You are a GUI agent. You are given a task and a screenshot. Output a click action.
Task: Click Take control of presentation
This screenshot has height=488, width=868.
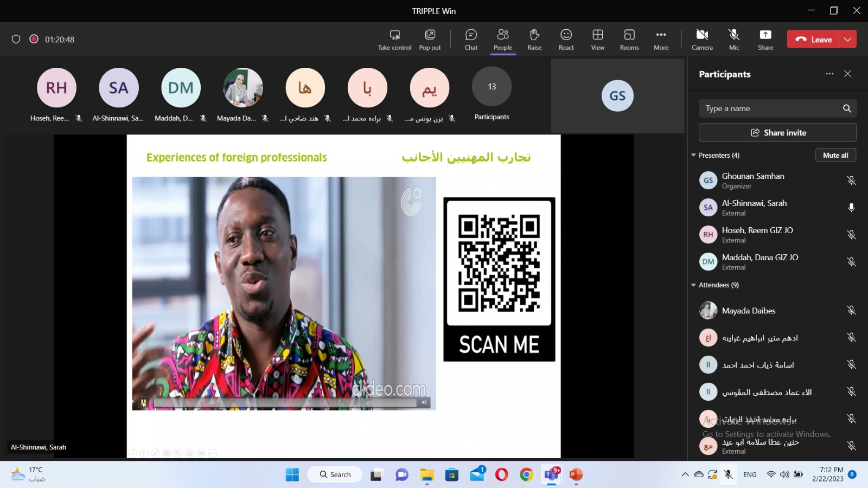pyautogui.click(x=394, y=40)
